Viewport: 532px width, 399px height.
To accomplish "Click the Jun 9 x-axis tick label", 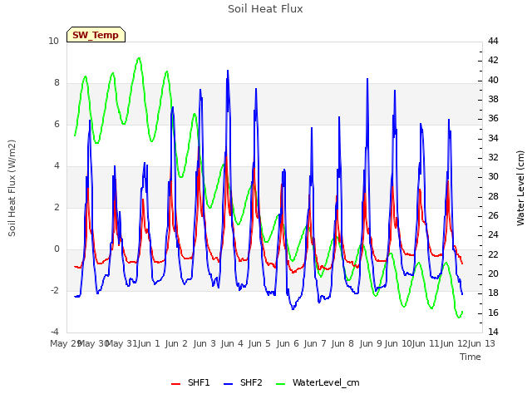I will [x=371, y=343].
